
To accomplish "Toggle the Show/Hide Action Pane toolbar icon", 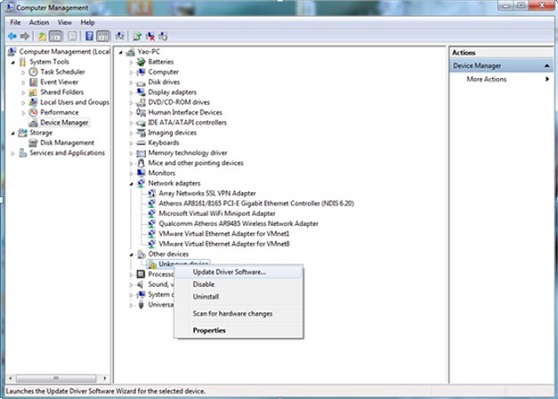I will (103, 36).
